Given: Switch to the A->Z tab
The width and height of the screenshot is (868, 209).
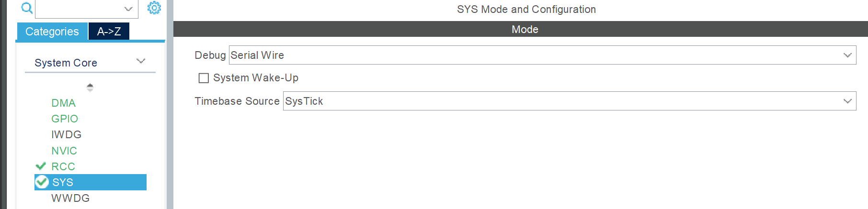Looking at the screenshot, I should [x=109, y=32].
